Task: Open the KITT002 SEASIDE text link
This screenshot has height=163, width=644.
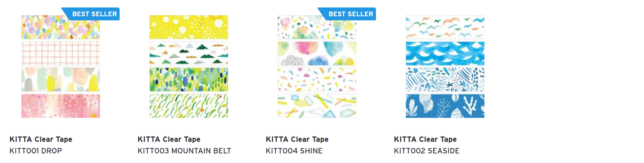Action: [427, 151]
